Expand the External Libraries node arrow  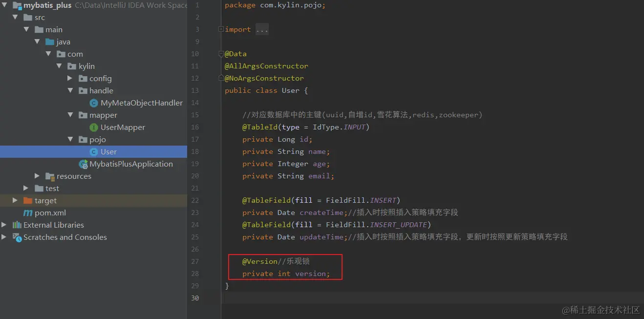(x=4, y=225)
